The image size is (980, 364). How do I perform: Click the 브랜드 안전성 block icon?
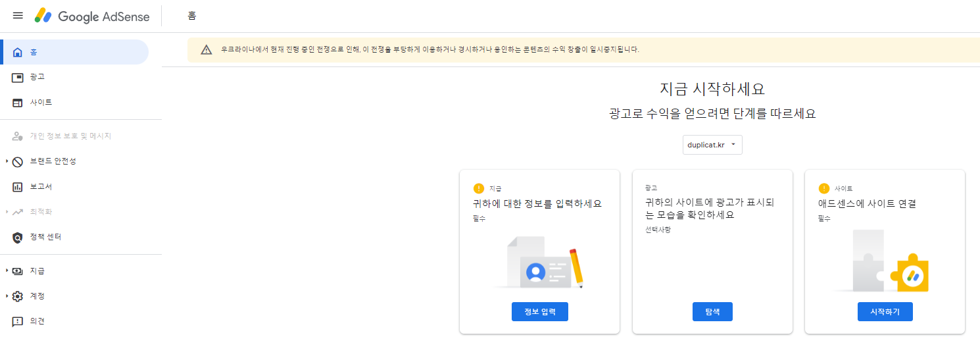[18, 161]
